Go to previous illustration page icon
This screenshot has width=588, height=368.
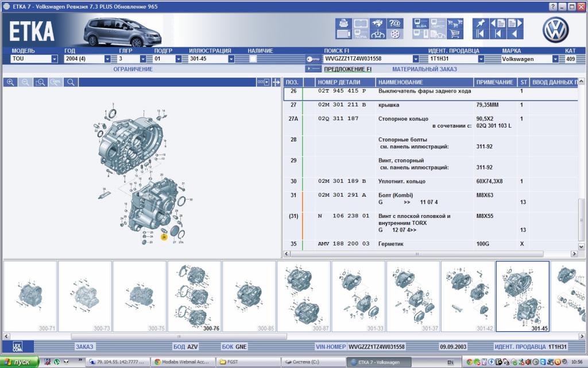click(x=498, y=23)
